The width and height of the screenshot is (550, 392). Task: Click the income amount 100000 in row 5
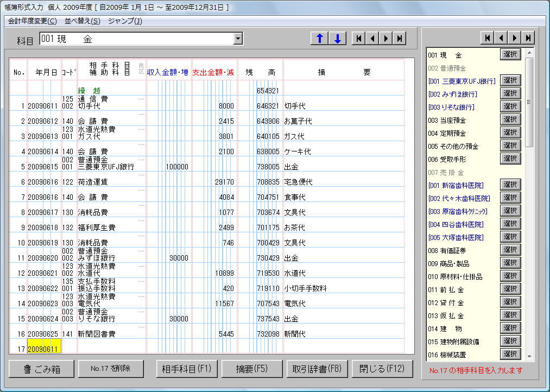click(177, 167)
